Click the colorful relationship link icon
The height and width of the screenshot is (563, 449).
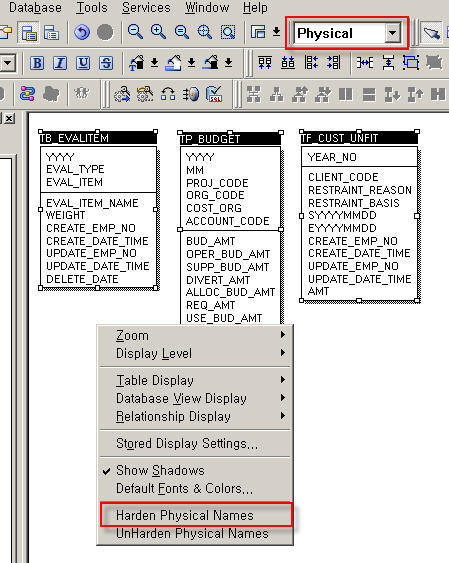[27, 94]
